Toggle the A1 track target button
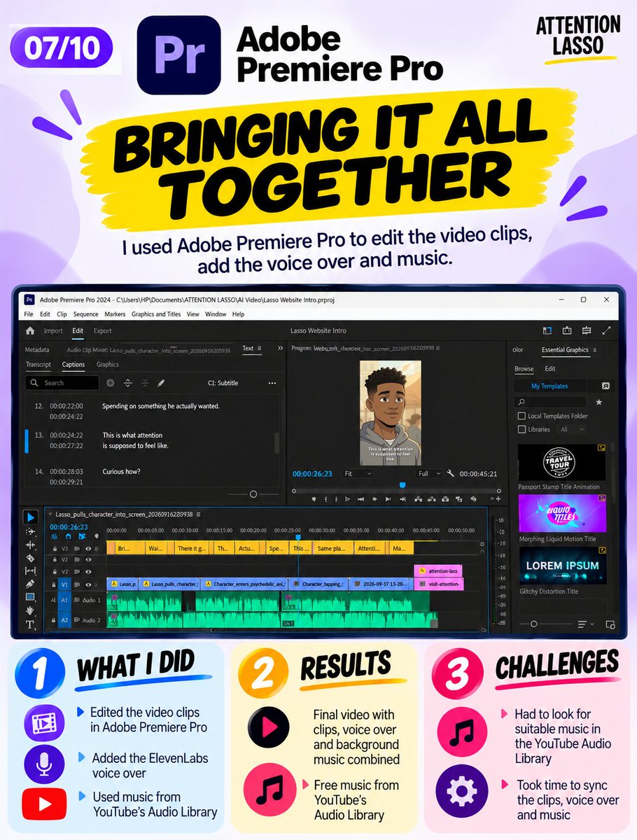The image size is (637, 840). 64,601
